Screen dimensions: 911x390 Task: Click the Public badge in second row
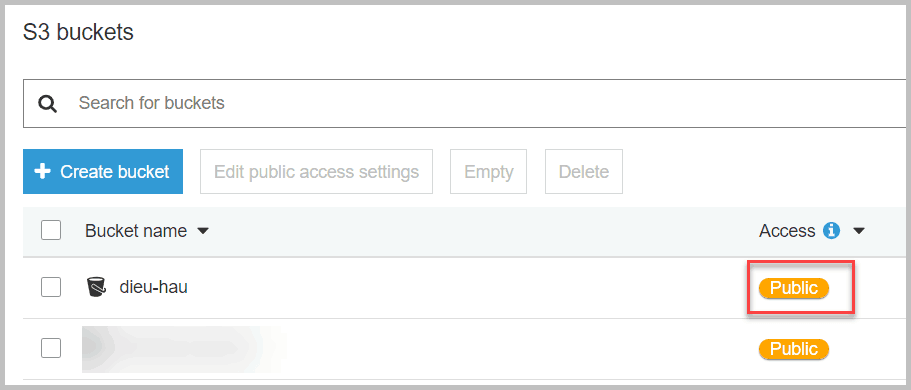pyautogui.click(x=794, y=349)
